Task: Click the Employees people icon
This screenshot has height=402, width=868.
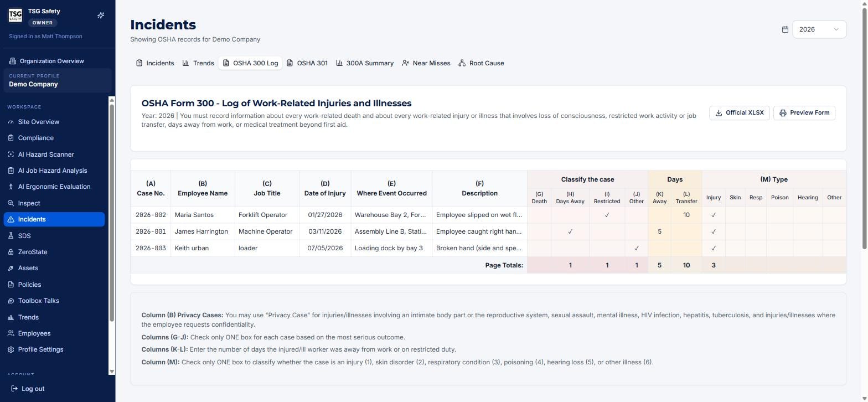Action: point(11,333)
